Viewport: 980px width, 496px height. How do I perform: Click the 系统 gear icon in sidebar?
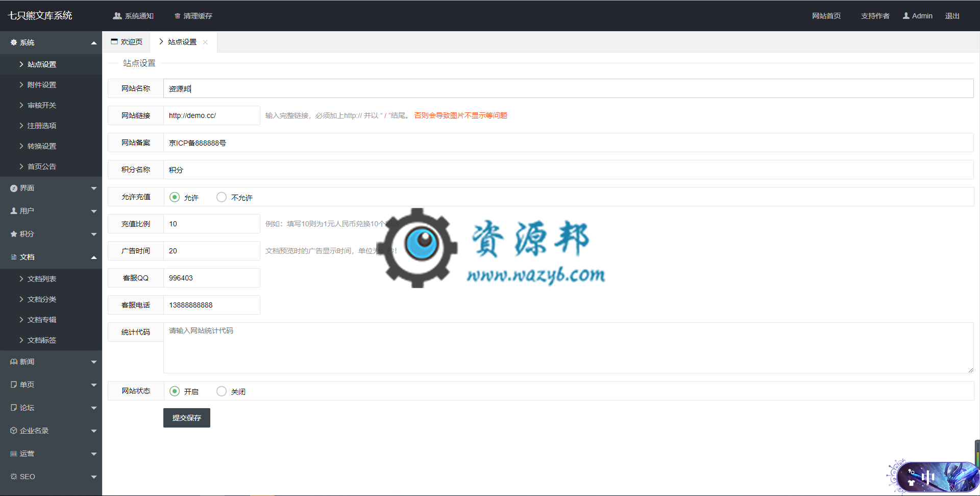point(14,42)
